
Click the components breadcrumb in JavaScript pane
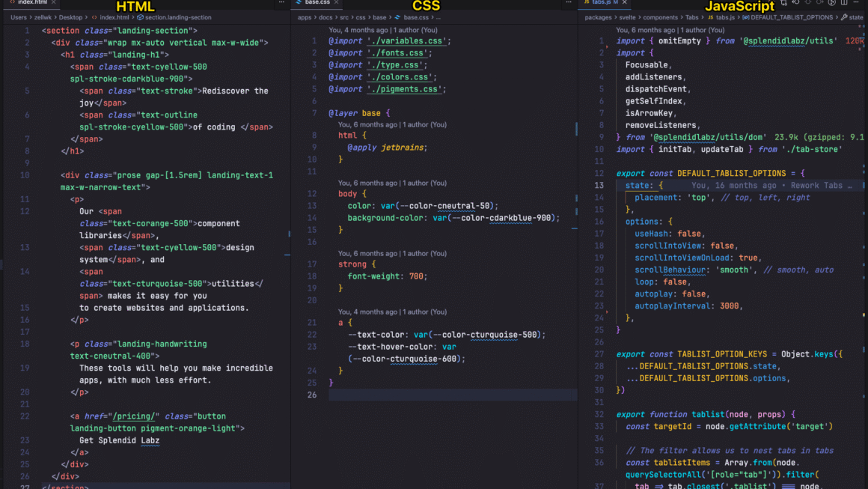[661, 17]
